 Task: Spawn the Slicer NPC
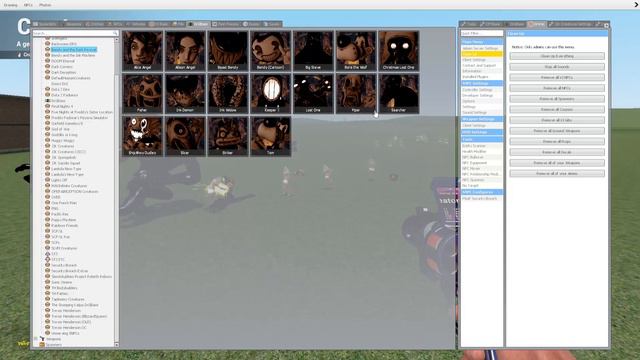[x=185, y=136]
